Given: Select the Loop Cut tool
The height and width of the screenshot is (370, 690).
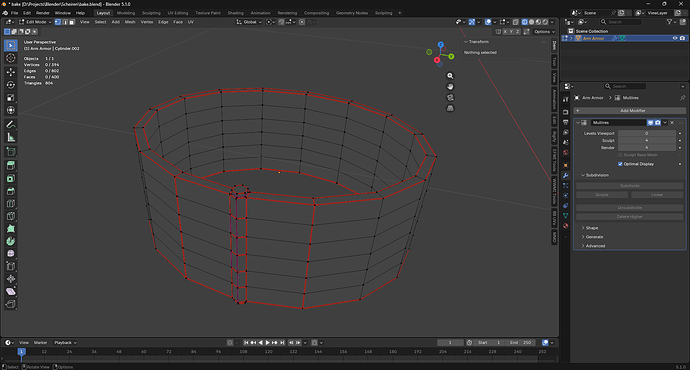Looking at the screenshot, I should click(11, 203).
